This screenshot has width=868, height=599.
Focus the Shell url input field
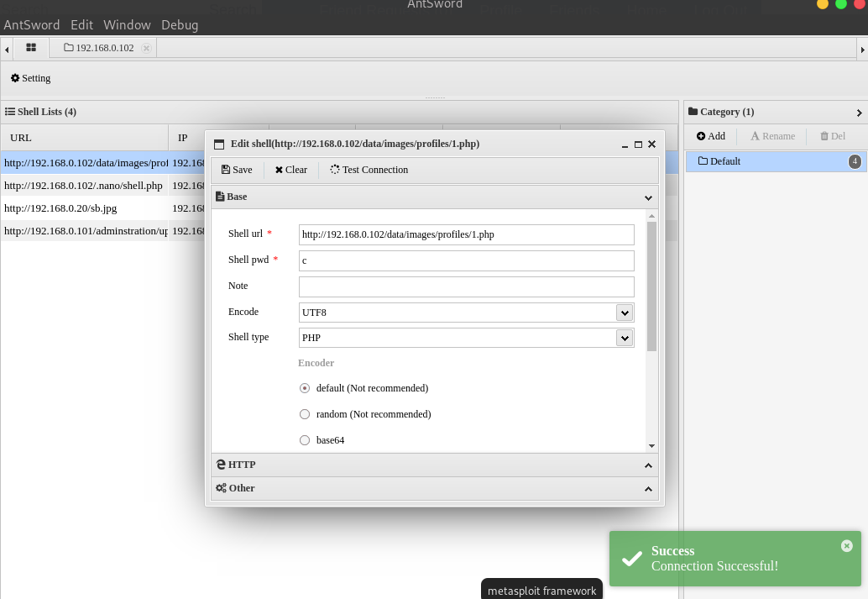pyautogui.click(x=466, y=234)
